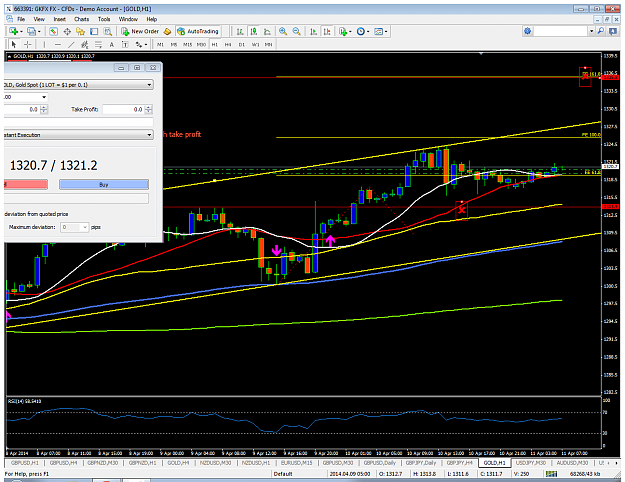Open the Charts menu
The width and height of the screenshot is (625, 482).
81,19
